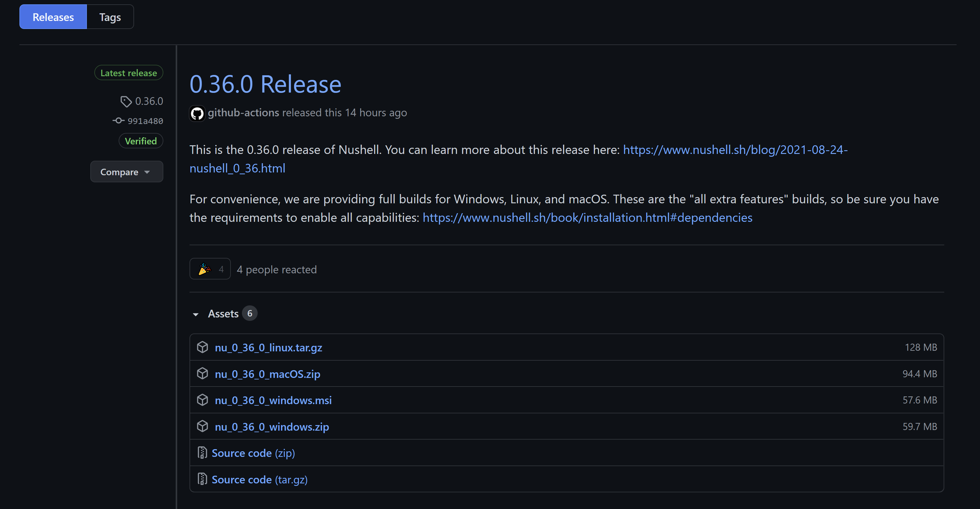Download the nu_0_36_0_windows.msi installer

click(273, 400)
